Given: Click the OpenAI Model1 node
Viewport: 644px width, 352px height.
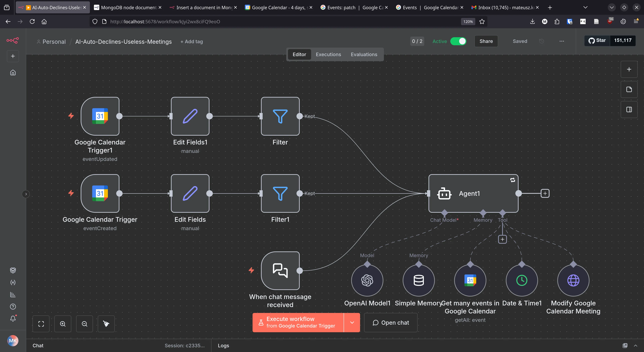Looking at the screenshot, I should pos(367,280).
